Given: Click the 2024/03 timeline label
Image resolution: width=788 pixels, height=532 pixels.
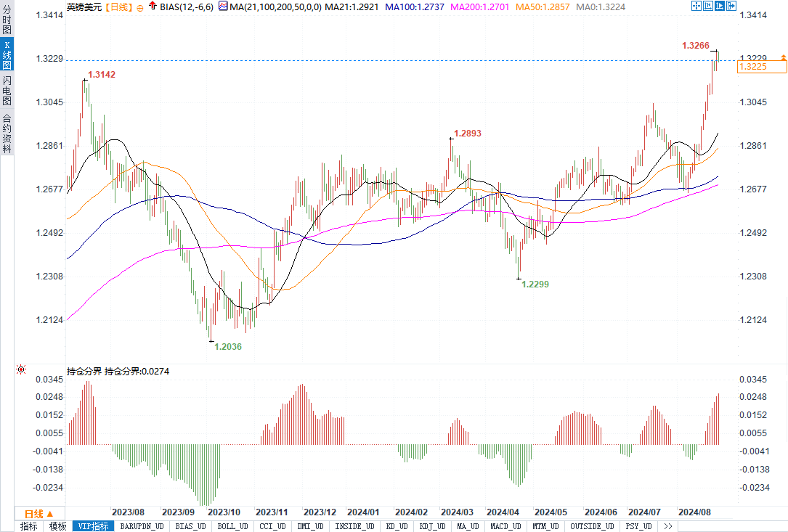Looking at the screenshot, I should click(x=457, y=512).
